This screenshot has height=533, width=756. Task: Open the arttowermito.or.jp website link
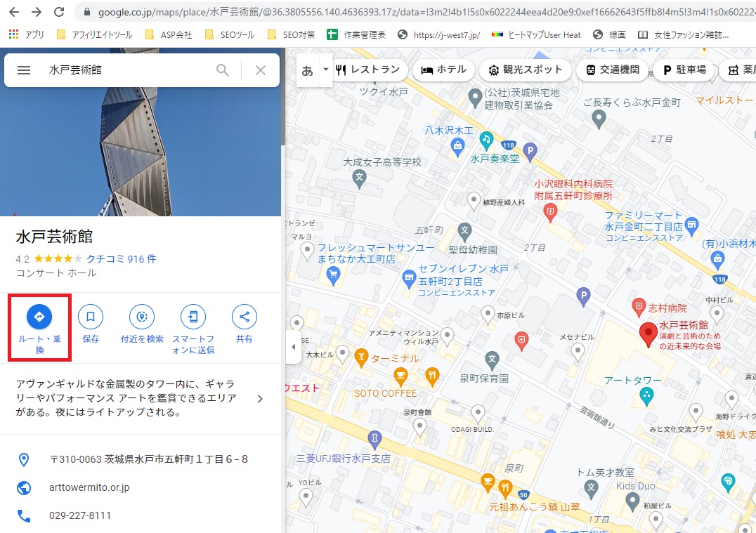[89, 487]
